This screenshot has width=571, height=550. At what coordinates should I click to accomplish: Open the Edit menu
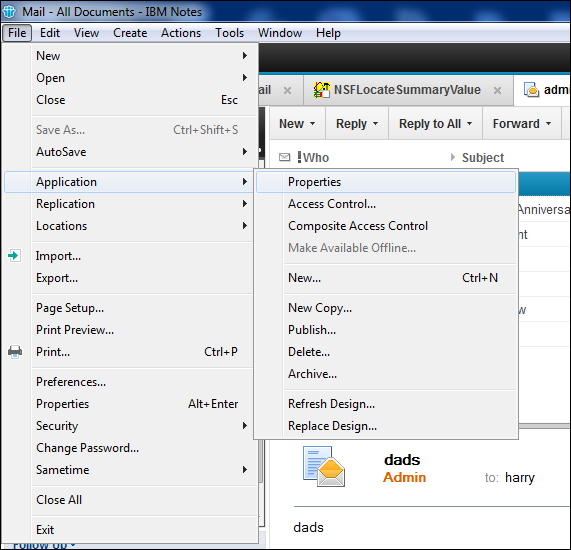point(50,33)
